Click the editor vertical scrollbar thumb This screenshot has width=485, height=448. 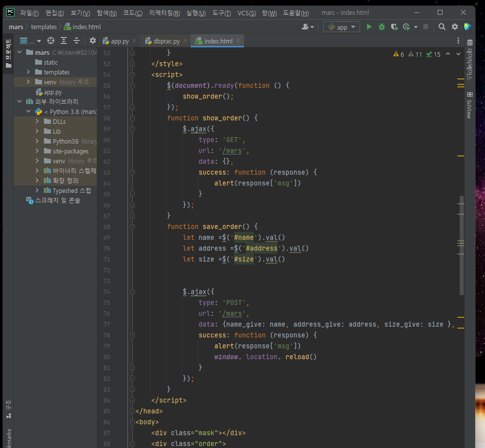pos(461,245)
